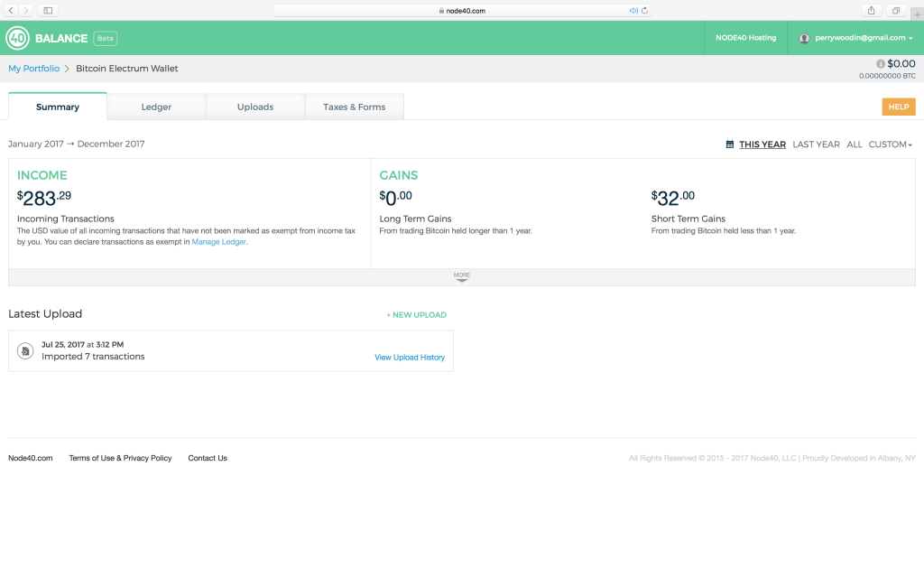Click the user avatar icon
924x578 pixels.
(804, 38)
